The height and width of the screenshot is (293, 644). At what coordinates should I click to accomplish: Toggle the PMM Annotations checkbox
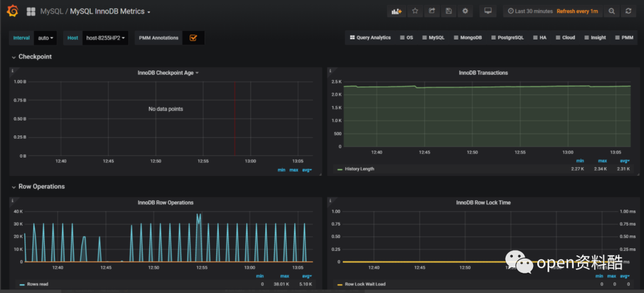(193, 38)
